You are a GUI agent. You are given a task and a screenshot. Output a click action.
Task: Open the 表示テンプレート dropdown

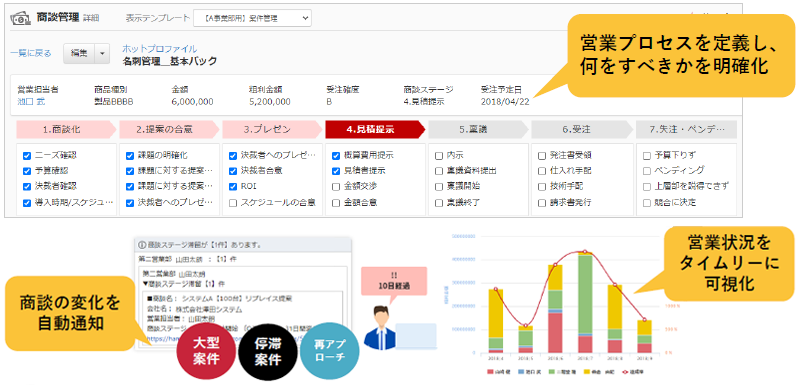(252, 18)
